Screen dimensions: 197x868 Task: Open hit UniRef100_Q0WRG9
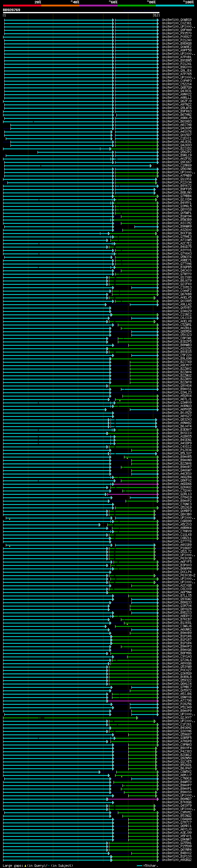(x=176, y=20)
